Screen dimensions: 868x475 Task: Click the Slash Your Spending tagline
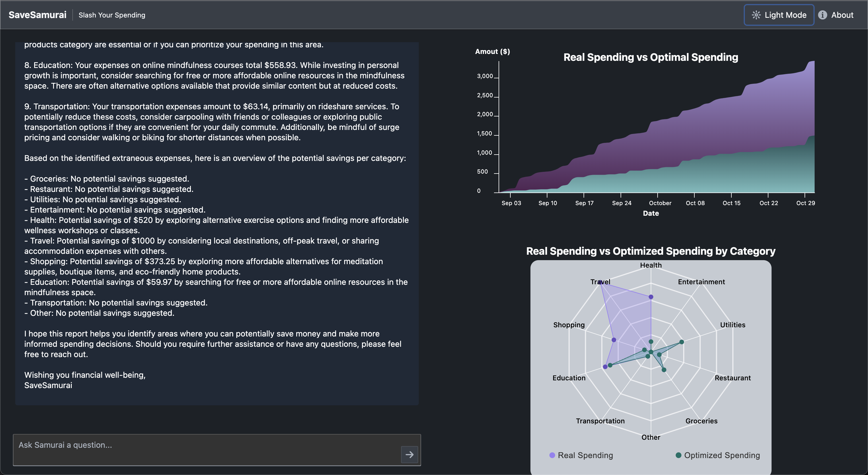pos(112,15)
